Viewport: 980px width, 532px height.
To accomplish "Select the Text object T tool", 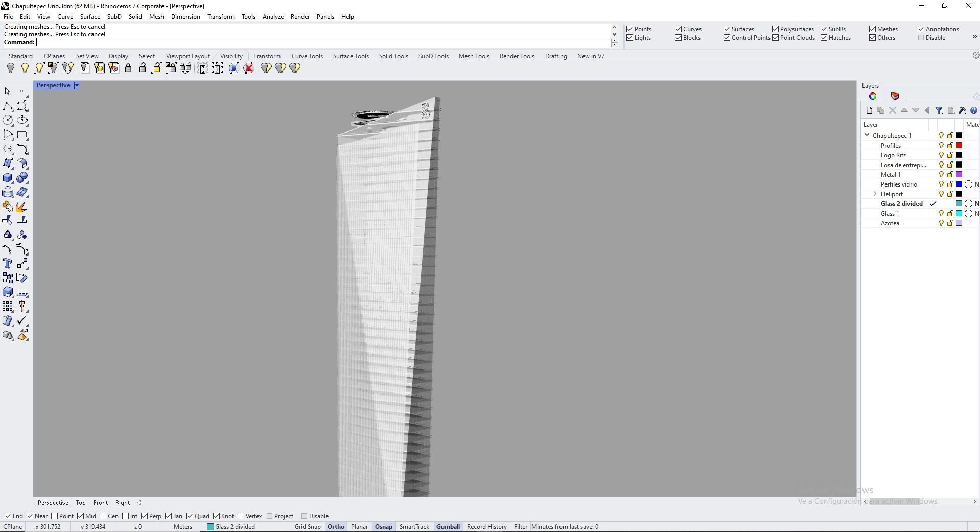I will [8, 264].
